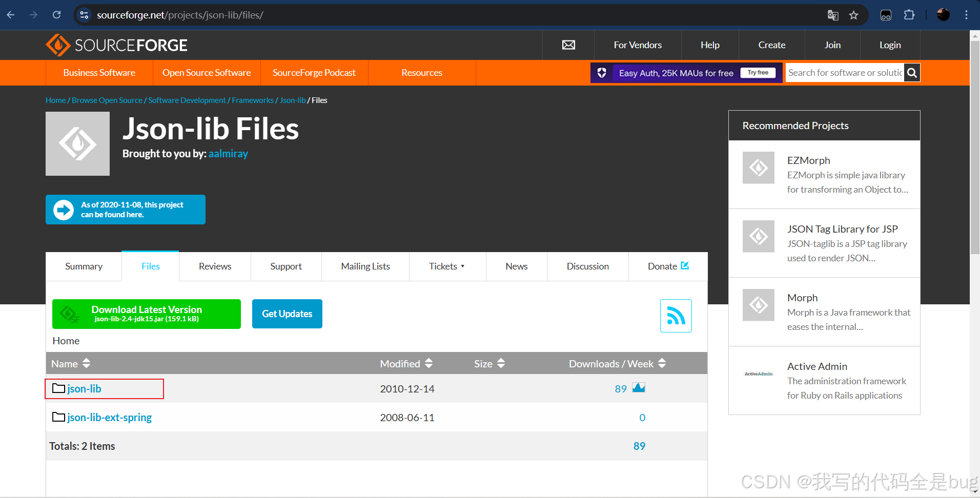Switch to the Summary tab

(84, 266)
